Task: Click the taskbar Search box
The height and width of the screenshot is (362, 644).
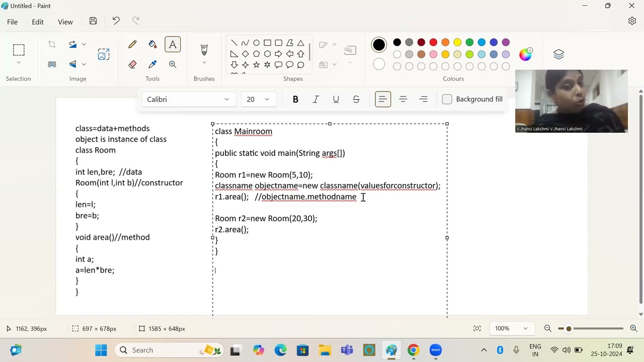Action: (x=170, y=350)
